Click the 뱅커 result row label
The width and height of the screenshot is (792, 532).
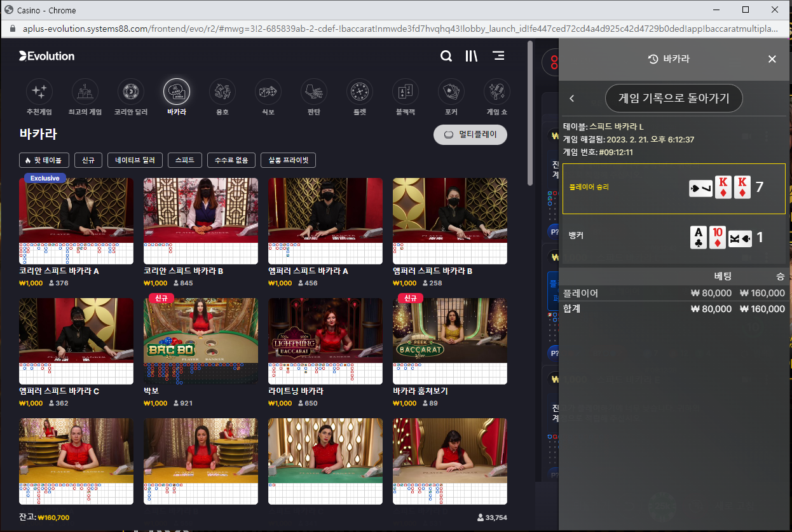[x=576, y=236]
